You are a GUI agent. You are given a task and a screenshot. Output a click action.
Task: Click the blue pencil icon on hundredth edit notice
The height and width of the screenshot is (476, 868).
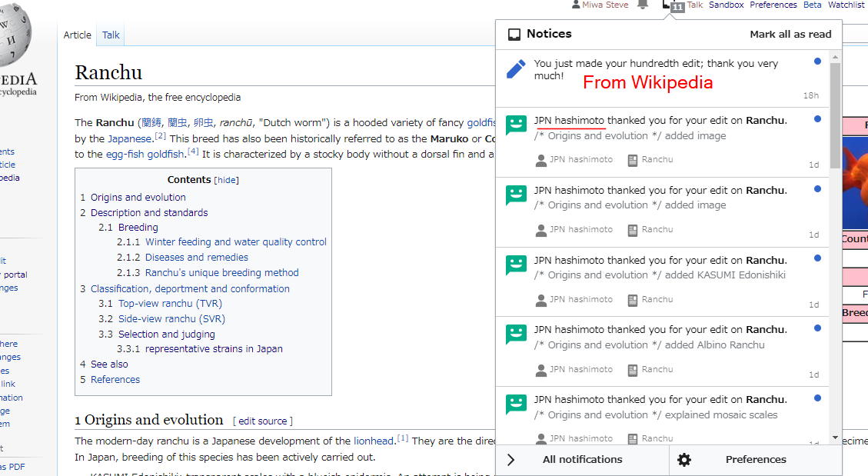pos(516,69)
